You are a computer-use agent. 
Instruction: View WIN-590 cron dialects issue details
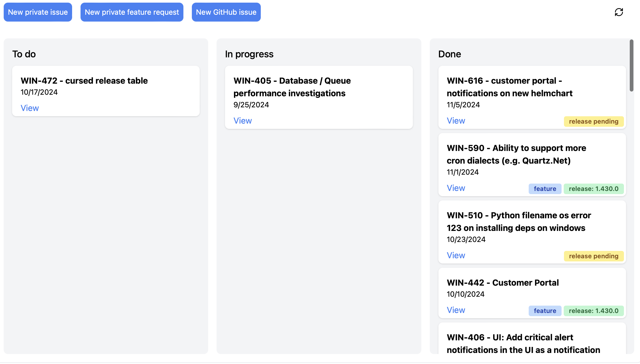[456, 188]
